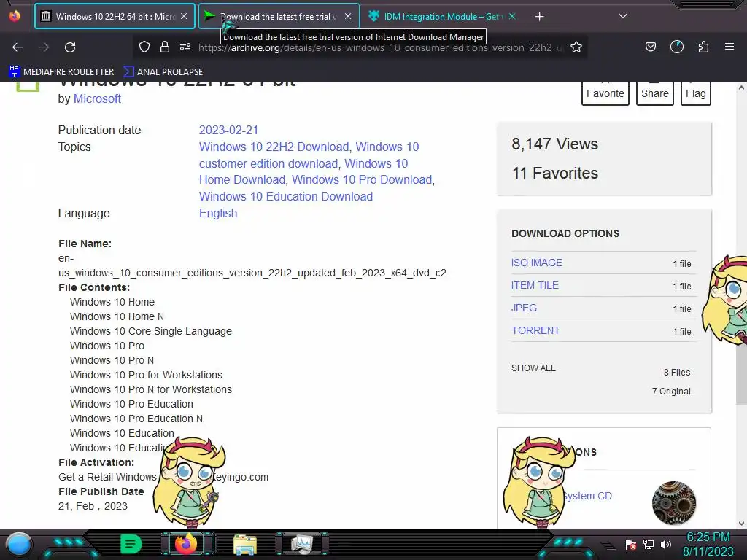
Task: Click the Share button
Action: click(654, 93)
